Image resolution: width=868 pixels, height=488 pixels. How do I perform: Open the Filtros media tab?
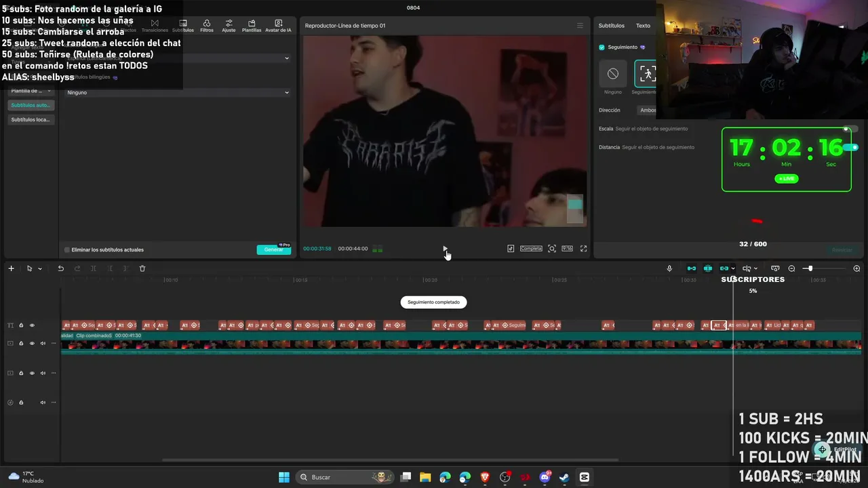(x=207, y=26)
